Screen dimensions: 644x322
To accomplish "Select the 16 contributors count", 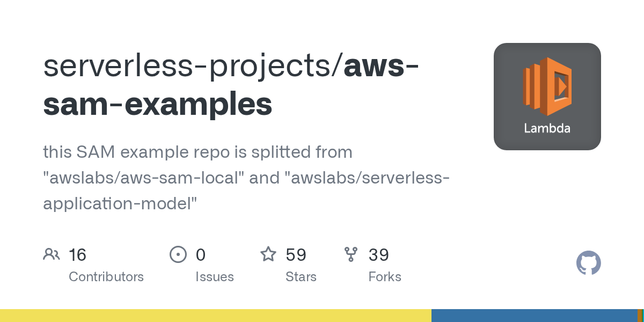I will (x=77, y=254).
